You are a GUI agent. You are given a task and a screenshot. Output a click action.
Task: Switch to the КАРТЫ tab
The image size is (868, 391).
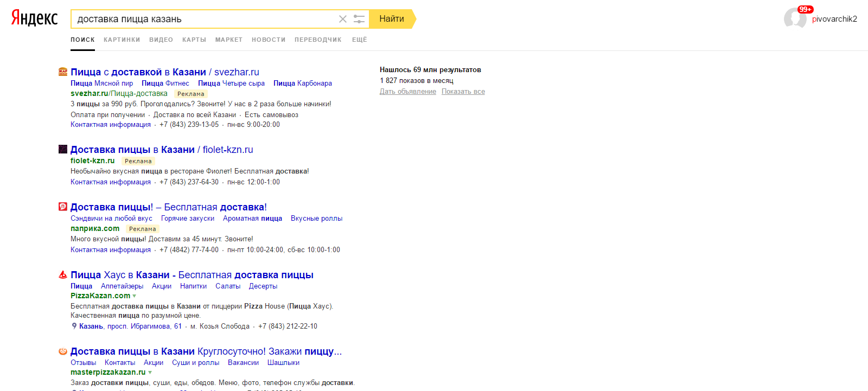click(x=194, y=40)
